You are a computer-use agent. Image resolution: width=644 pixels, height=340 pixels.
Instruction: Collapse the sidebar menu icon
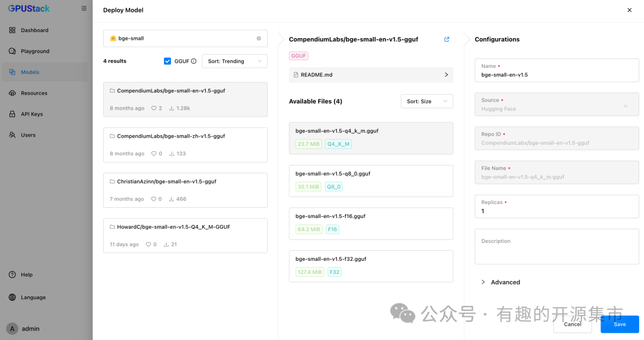coord(84,8)
